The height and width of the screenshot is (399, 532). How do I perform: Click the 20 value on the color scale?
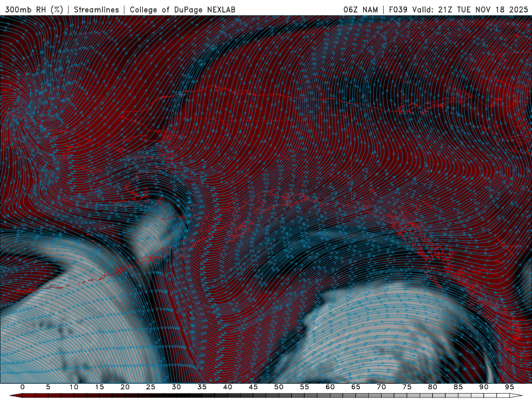tap(125, 387)
